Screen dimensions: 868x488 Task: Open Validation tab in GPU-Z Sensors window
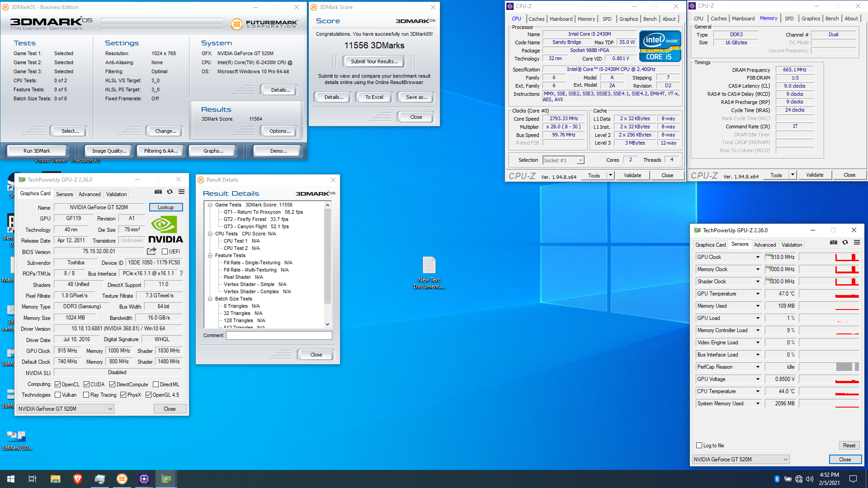pos(792,245)
